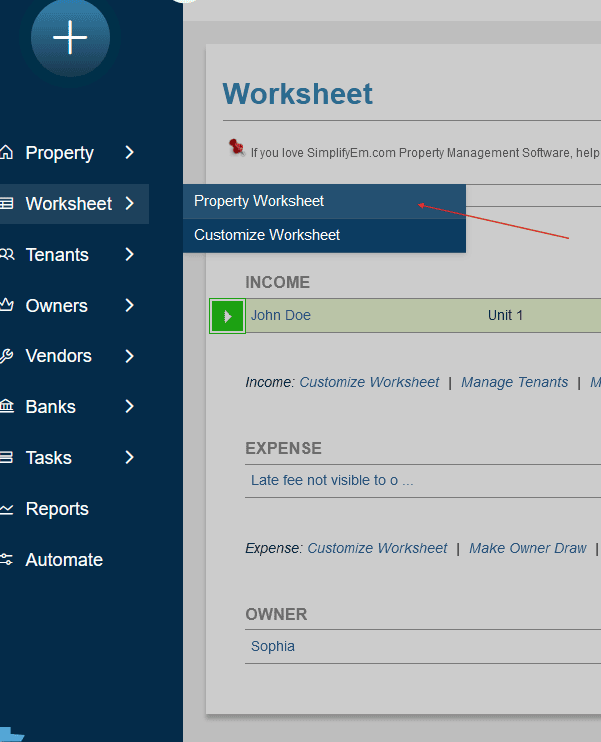Click the Owners crown icon
Viewport: 601px width, 742px height.
7,306
